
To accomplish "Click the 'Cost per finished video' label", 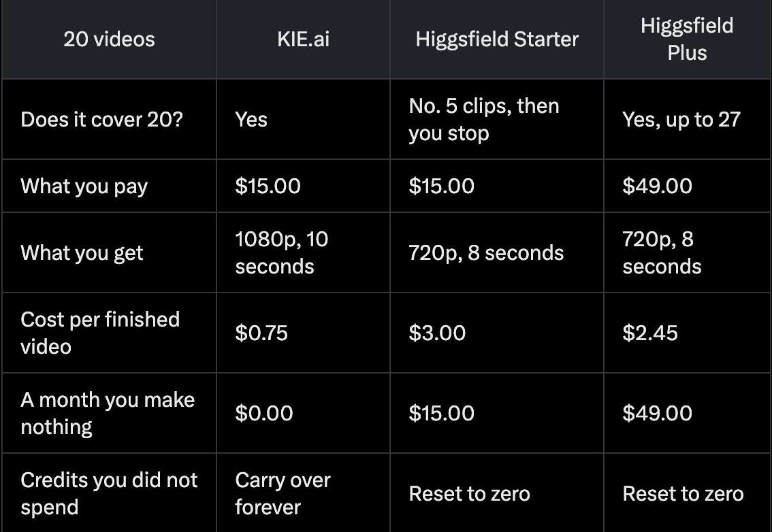I will click(100, 333).
